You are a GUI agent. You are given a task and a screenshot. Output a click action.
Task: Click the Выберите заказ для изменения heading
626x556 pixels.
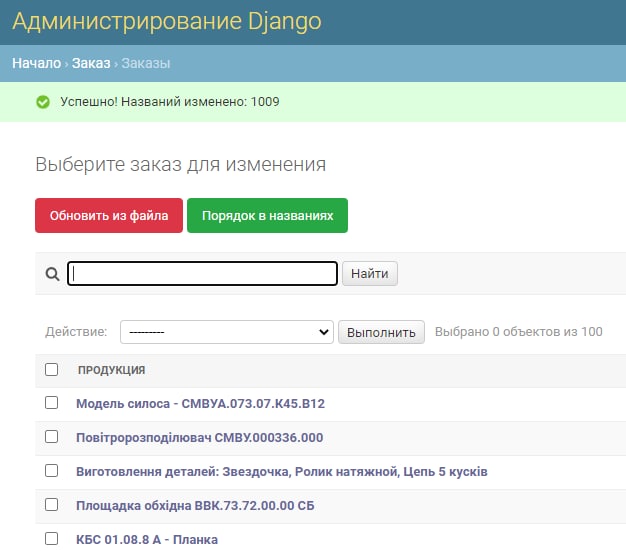pyautogui.click(x=181, y=164)
